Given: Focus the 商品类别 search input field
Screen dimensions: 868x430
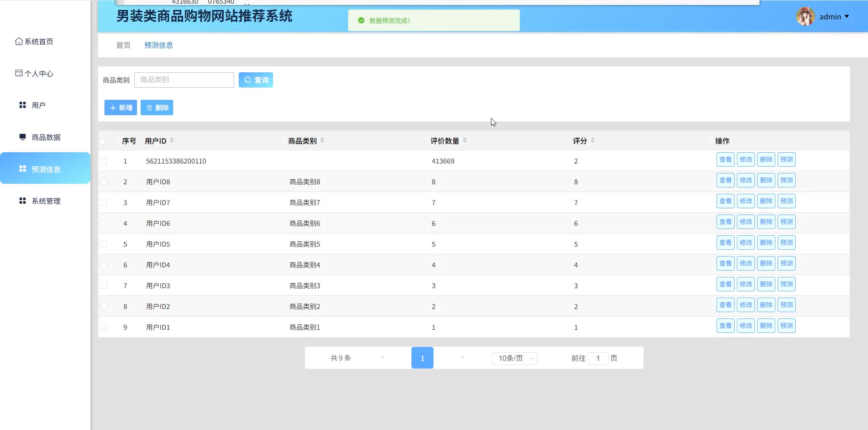Looking at the screenshot, I should coord(184,80).
